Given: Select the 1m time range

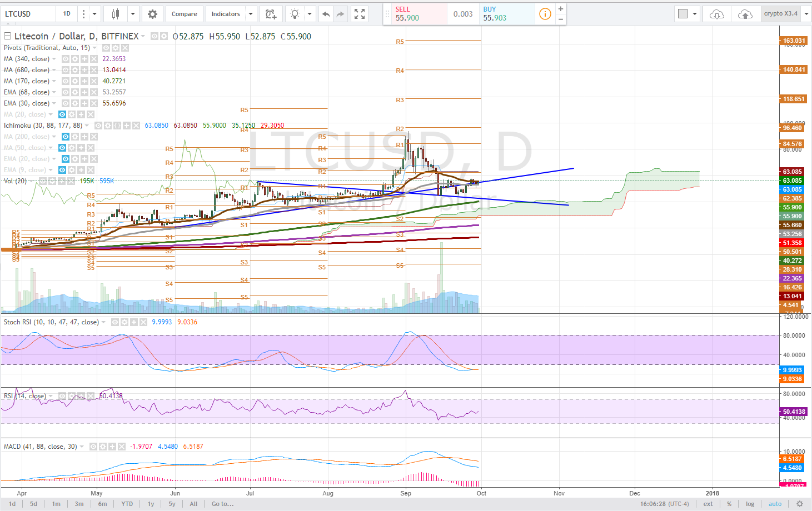Looking at the screenshot, I should click(x=57, y=504).
